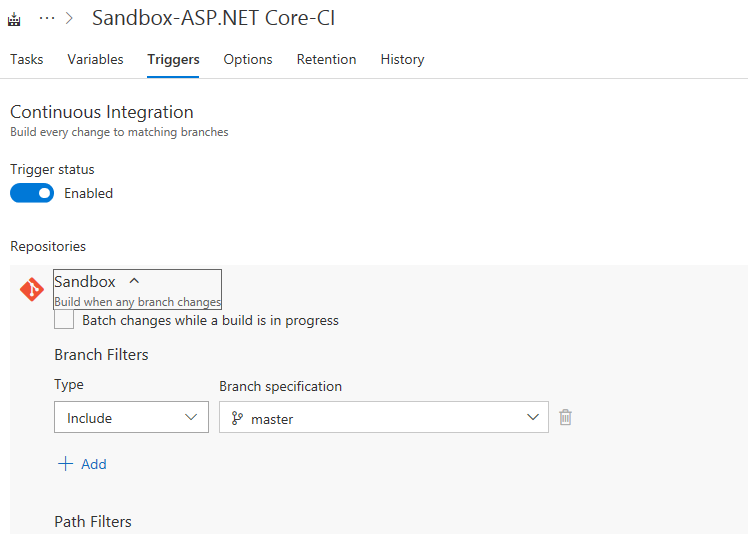Collapse the Sandbox repository section
This screenshot has height=534, width=748.
tap(135, 282)
